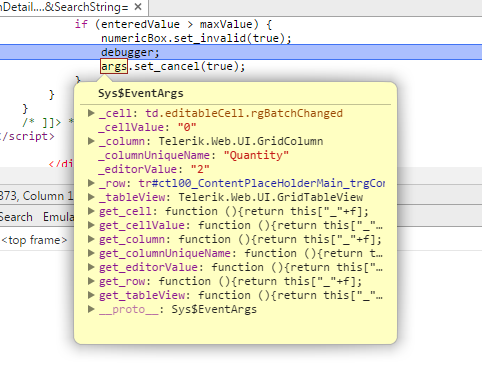Select the top frame context selector

(x=34, y=240)
